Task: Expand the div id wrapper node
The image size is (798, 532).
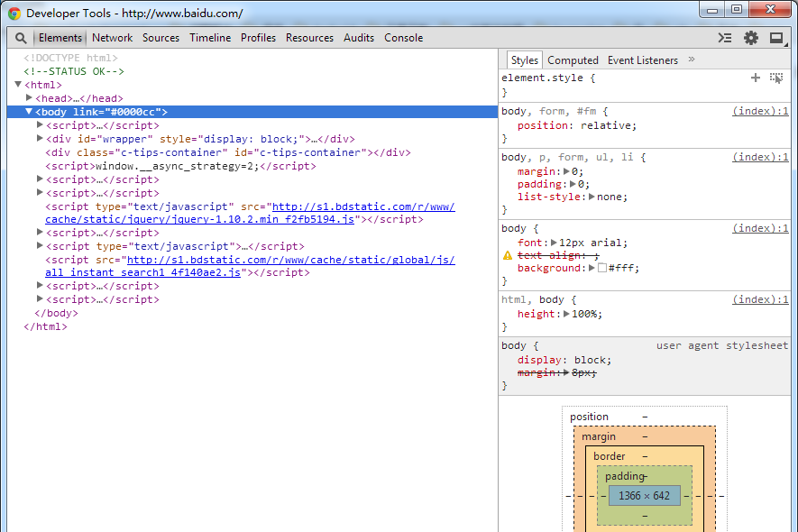Action: pos(40,139)
